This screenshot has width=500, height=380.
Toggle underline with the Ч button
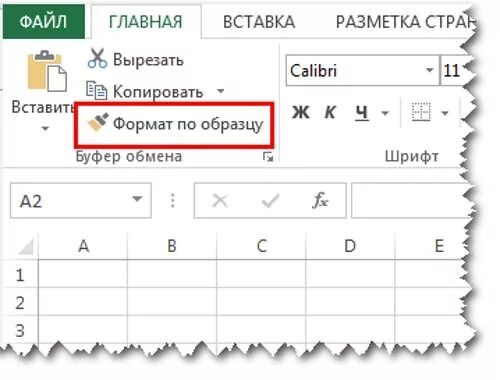point(362,112)
